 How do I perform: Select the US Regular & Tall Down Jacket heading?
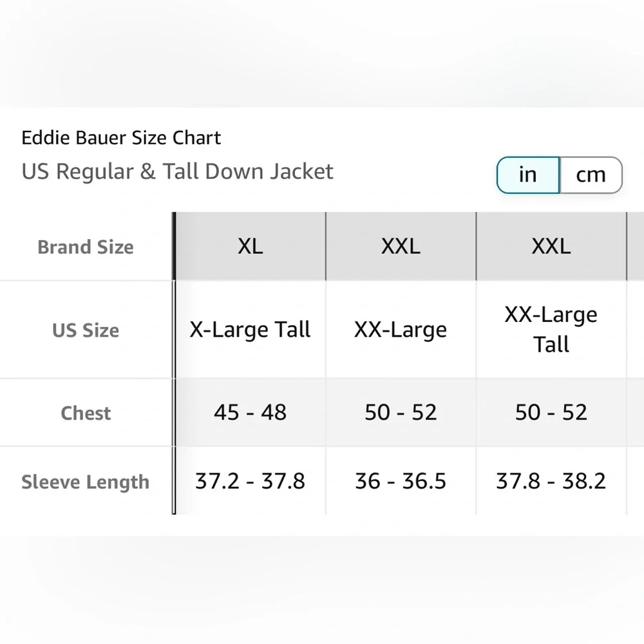point(178,171)
